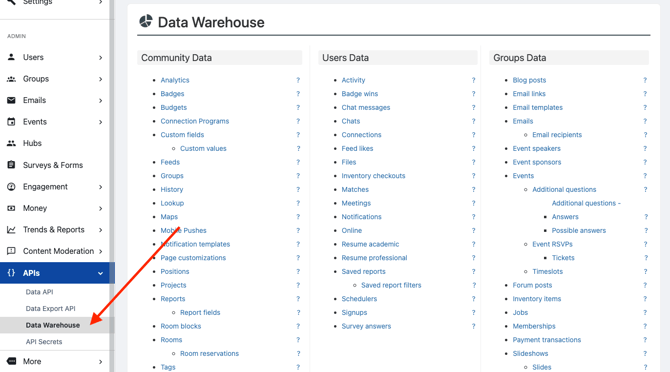
Task: Open the Custom values link
Action: (203, 148)
